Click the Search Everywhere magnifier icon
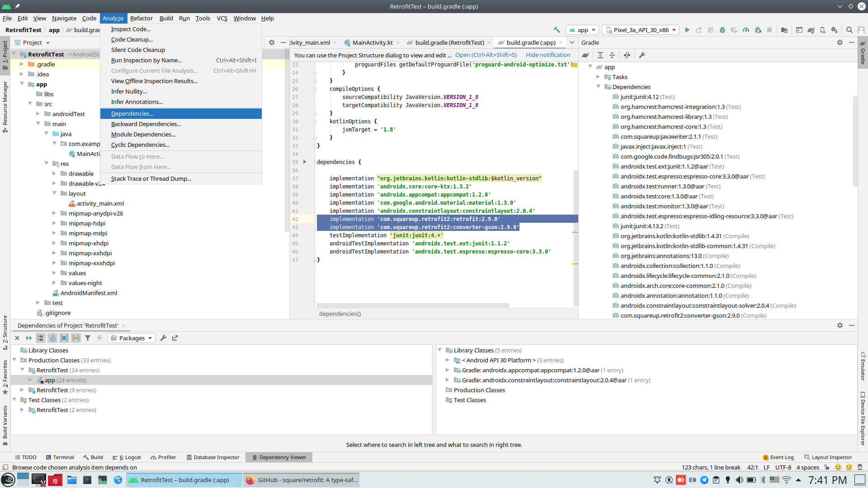Screen dimensions: 868x488 [849, 30]
